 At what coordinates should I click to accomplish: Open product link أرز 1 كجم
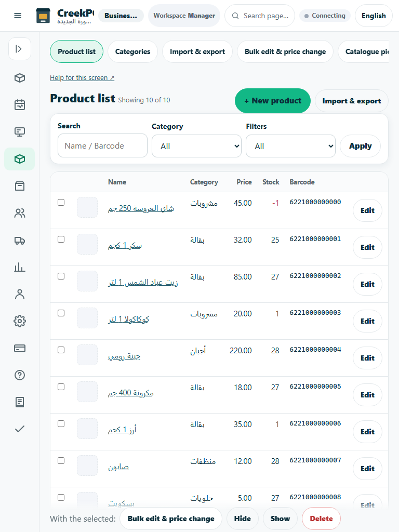click(122, 430)
